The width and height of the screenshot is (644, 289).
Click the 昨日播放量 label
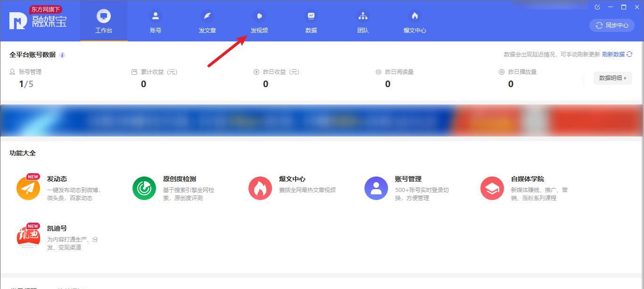click(522, 72)
